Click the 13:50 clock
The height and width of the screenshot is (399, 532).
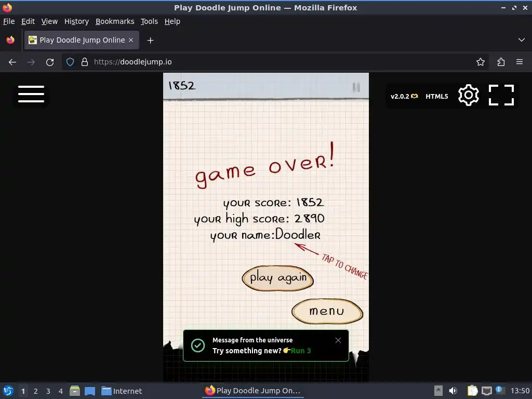coord(520,391)
